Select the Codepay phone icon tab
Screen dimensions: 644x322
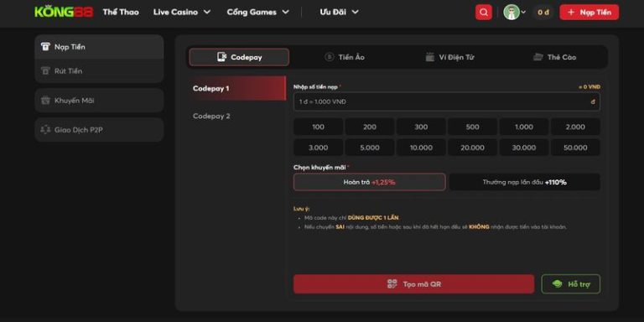(221, 57)
